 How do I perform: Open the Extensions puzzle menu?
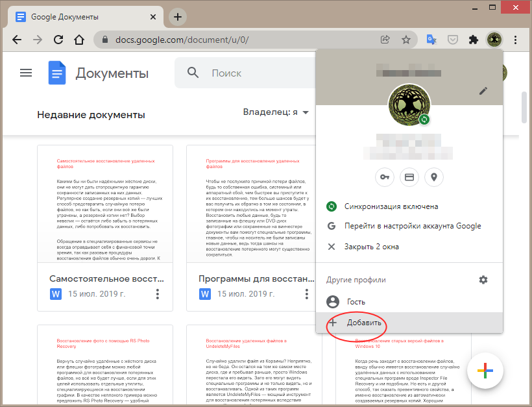click(474, 40)
